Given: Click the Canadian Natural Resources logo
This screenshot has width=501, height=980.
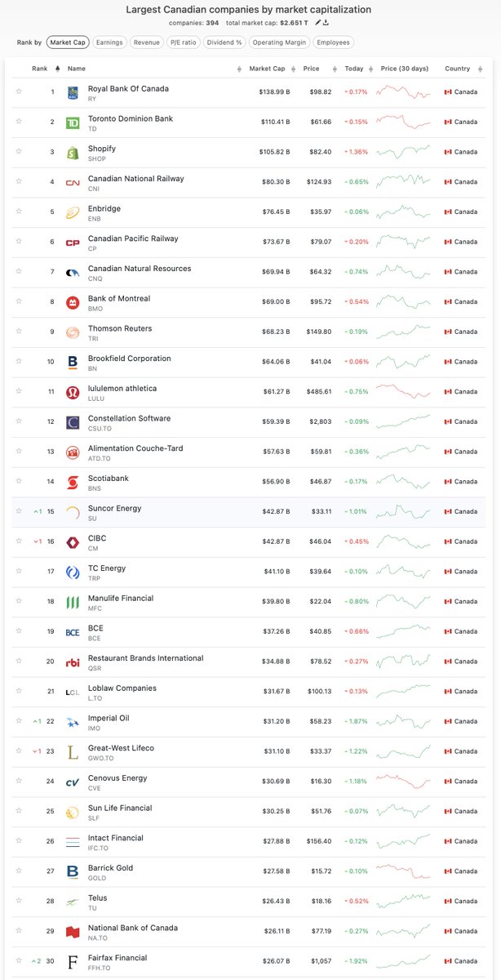Looking at the screenshot, I should tap(72, 272).
